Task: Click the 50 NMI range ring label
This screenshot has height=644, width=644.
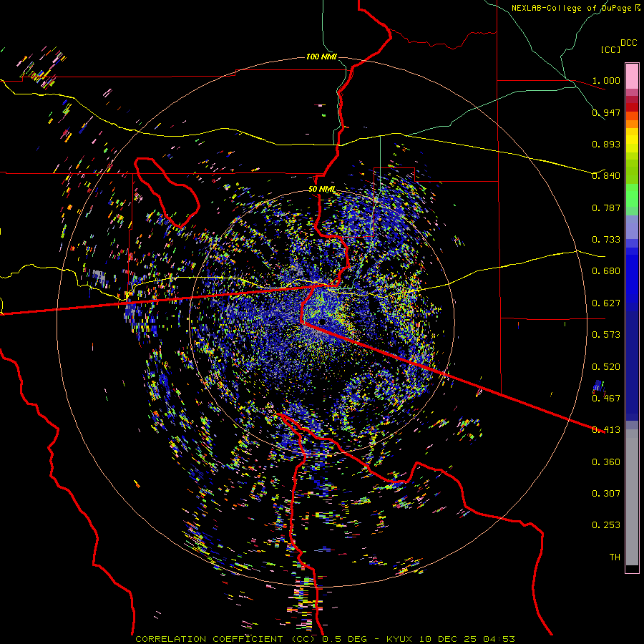Action: pos(321,189)
